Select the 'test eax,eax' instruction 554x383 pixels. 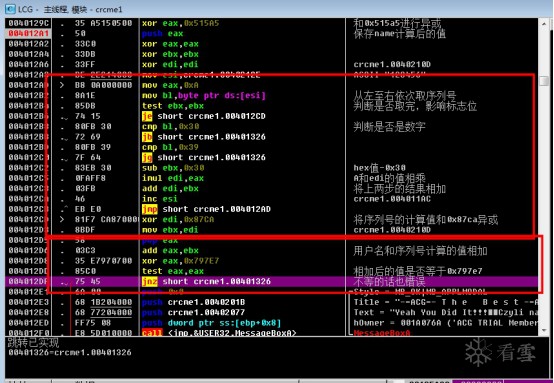pyautogui.click(x=173, y=271)
